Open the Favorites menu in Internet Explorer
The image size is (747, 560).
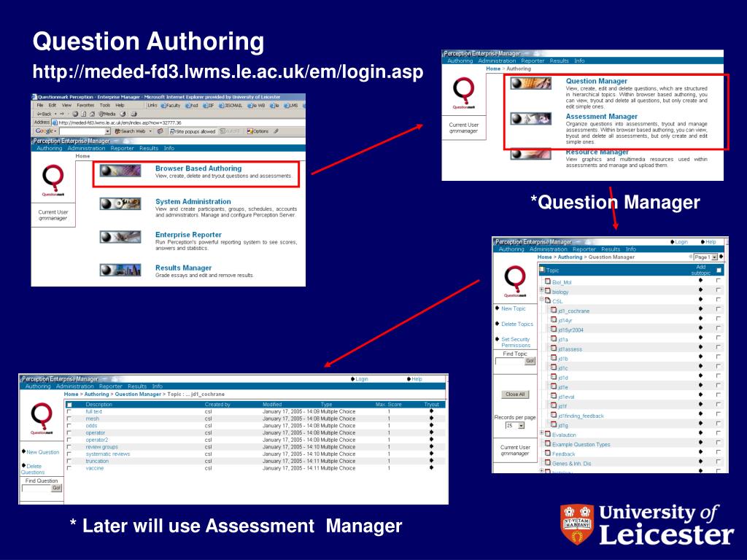pos(86,105)
